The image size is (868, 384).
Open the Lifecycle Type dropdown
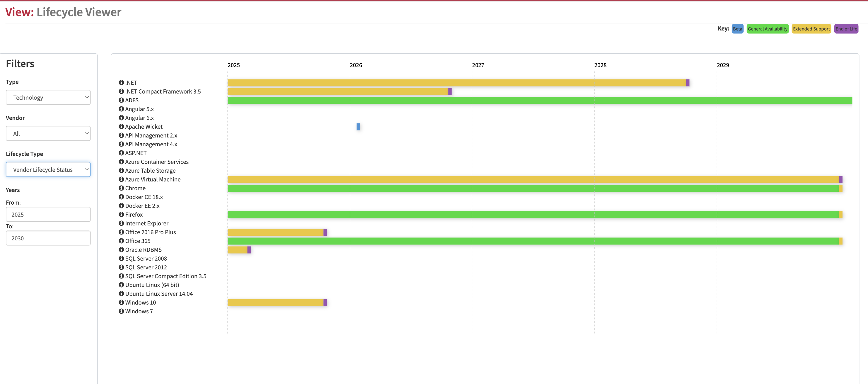(x=48, y=170)
